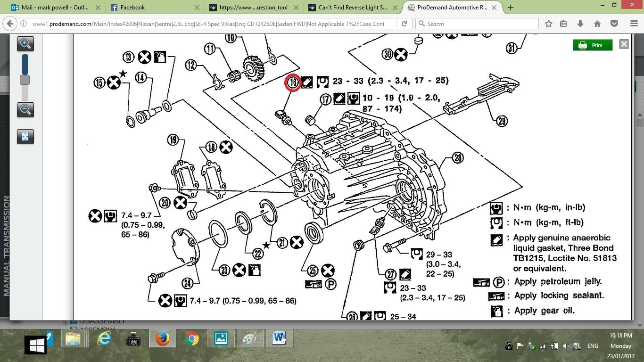Open a new browser tab

point(511,8)
